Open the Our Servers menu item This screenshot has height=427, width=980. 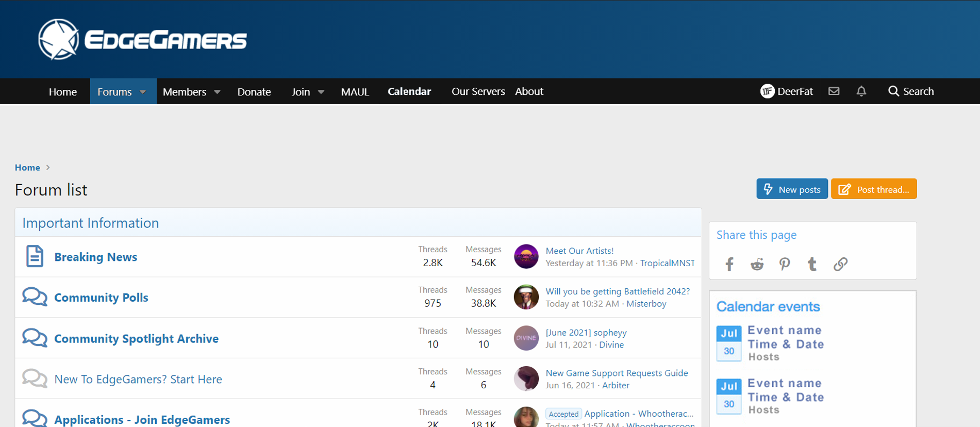coord(478,91)
